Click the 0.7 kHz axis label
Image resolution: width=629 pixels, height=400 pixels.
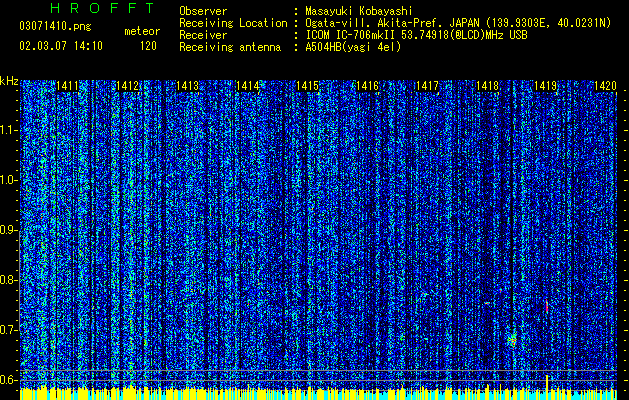(8, 330)
